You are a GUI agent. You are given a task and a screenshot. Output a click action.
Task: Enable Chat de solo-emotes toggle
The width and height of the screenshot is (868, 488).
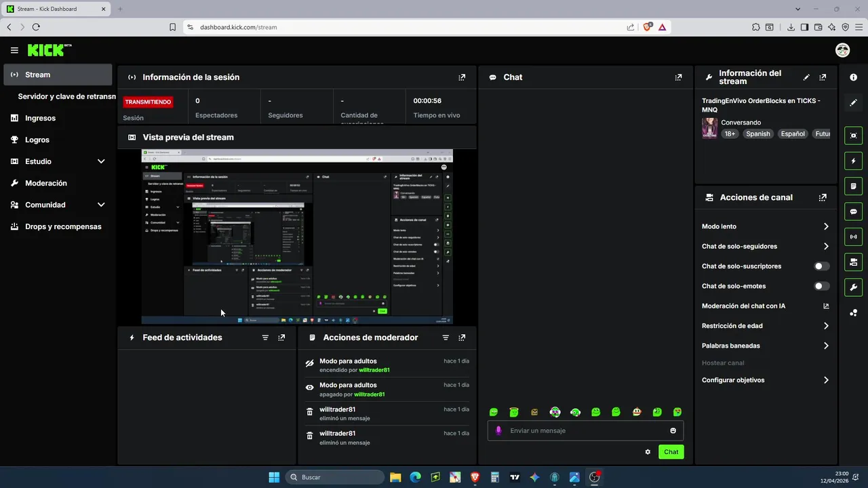821,286
